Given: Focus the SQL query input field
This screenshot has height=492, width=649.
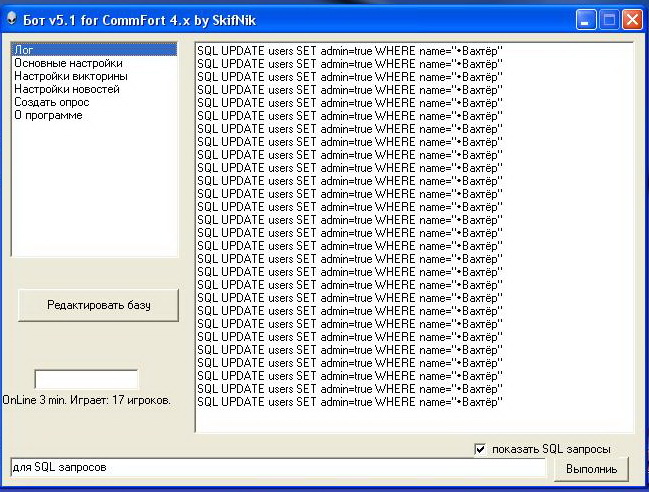Looking at the screenshot, I should pos(277,467).
